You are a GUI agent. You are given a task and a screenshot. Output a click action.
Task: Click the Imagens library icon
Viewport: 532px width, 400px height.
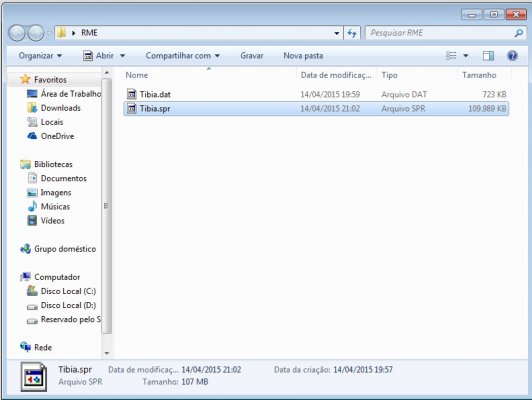point(32,192)
